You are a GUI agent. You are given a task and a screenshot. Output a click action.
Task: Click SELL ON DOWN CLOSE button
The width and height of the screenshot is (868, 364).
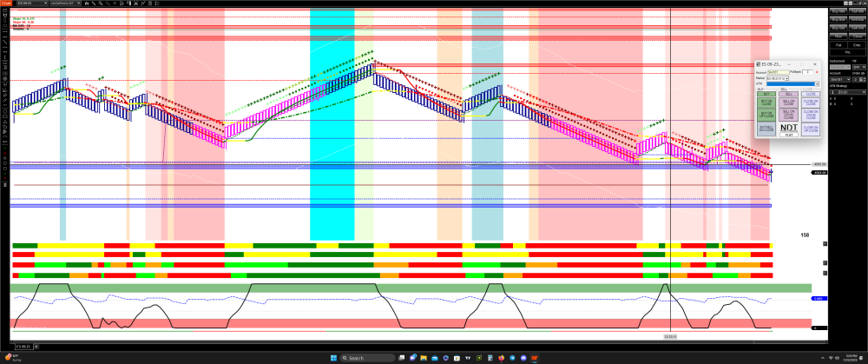pyautogui.click(x=788, y=115)
